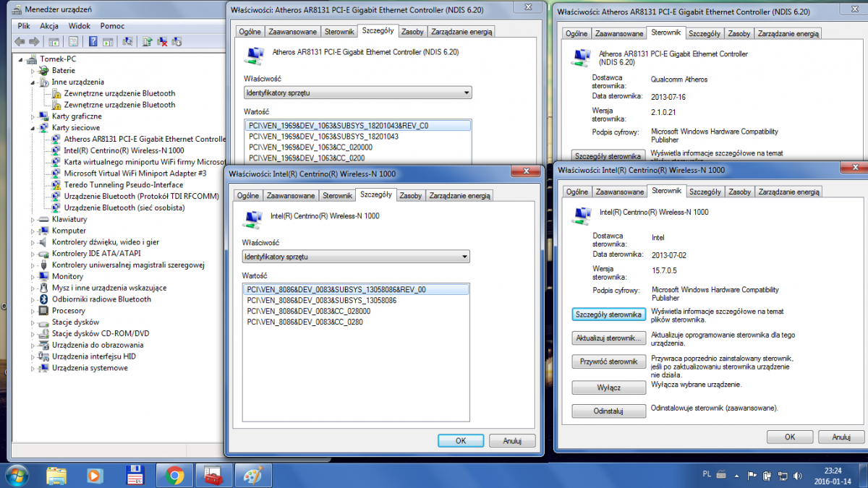Open the Akcja menu
The width and height of the screenshot is (868, 488).
click(49, 25)
